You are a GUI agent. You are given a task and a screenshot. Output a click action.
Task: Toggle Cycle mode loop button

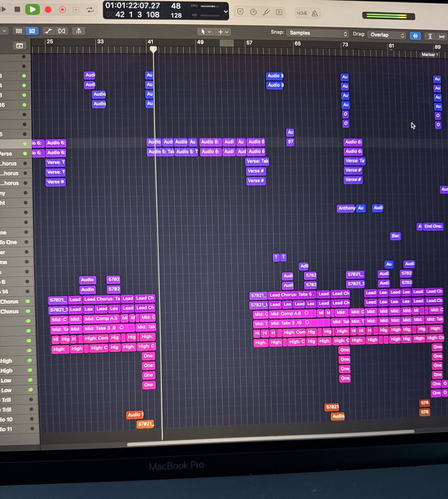(x=90, y=10)
